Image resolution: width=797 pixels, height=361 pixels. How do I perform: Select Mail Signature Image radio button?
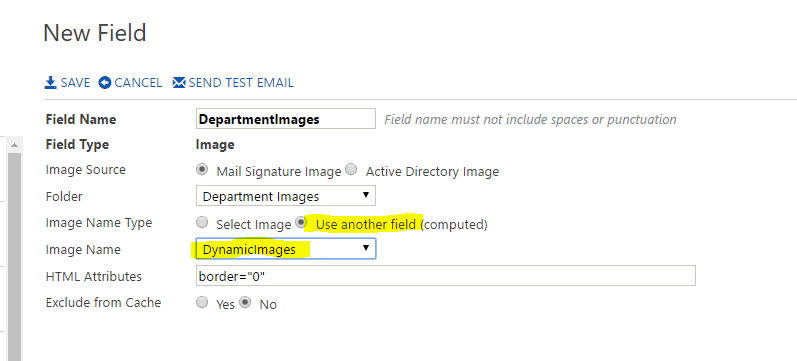(x=202, y=169)
